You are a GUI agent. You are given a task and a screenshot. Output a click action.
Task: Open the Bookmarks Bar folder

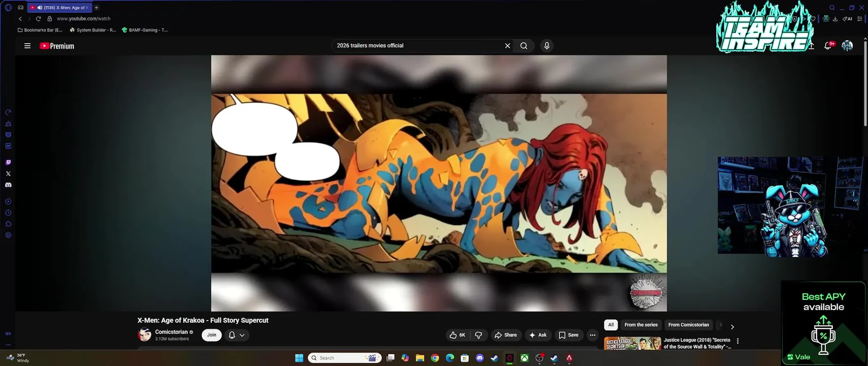40,30
